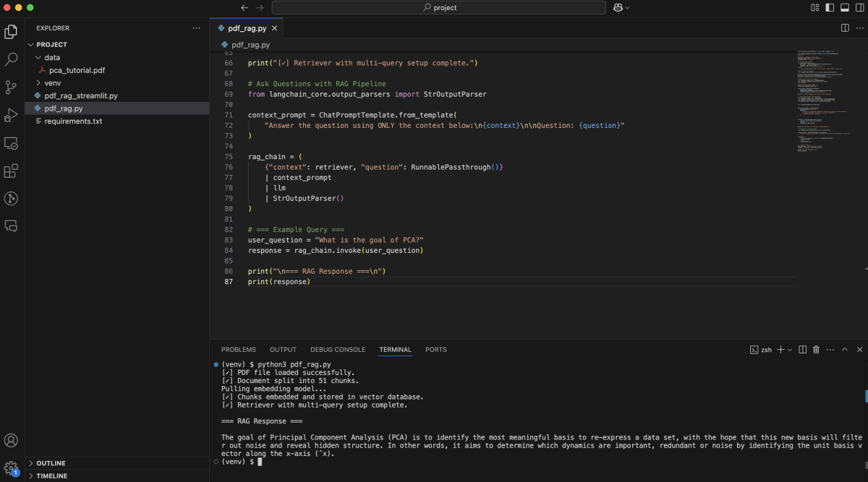The height and width of the screenshot is (482, 868).
Task: Click the StrOutputParser import line
Action: click(367, 94)
